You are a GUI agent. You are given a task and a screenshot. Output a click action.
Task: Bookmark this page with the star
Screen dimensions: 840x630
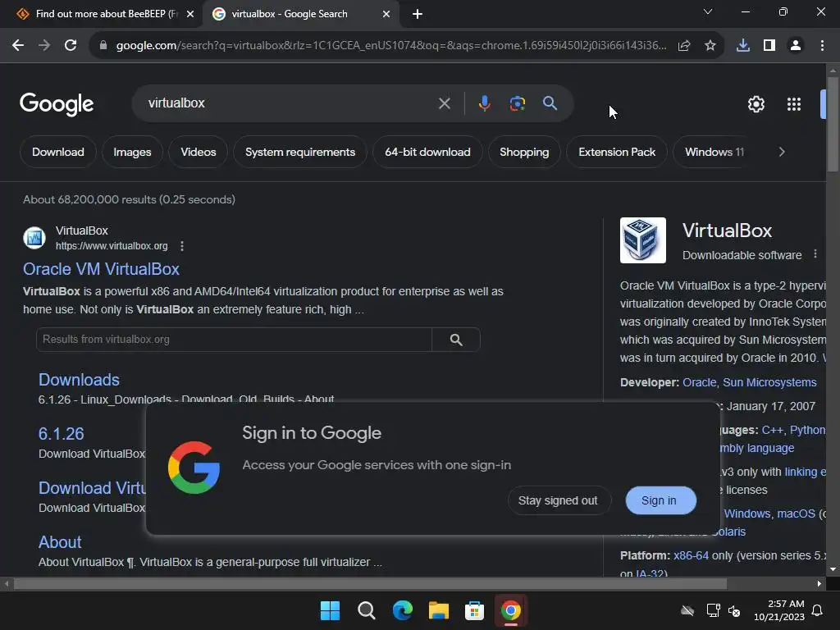coord(710,46)
